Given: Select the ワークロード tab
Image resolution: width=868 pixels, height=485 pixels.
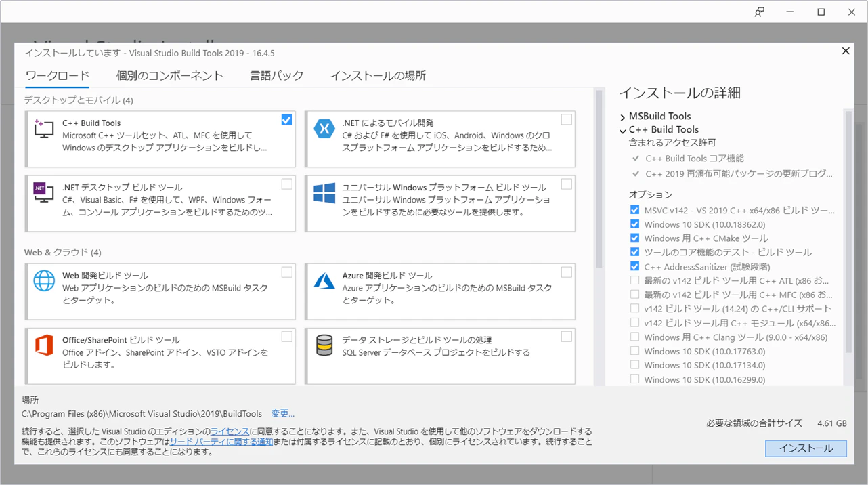Looking at the screenshot, I should coord(58,76).
